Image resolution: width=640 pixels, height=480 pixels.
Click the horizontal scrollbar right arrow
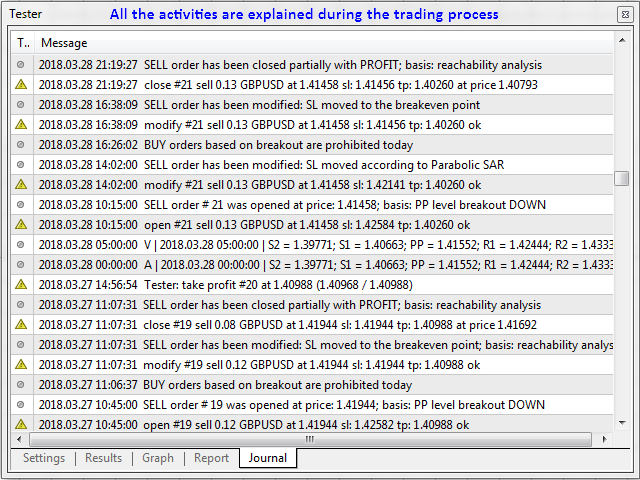[604, 439]
